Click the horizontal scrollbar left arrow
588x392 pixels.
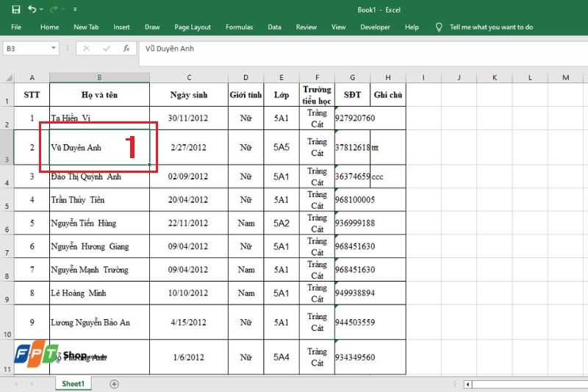pos(467,384)
